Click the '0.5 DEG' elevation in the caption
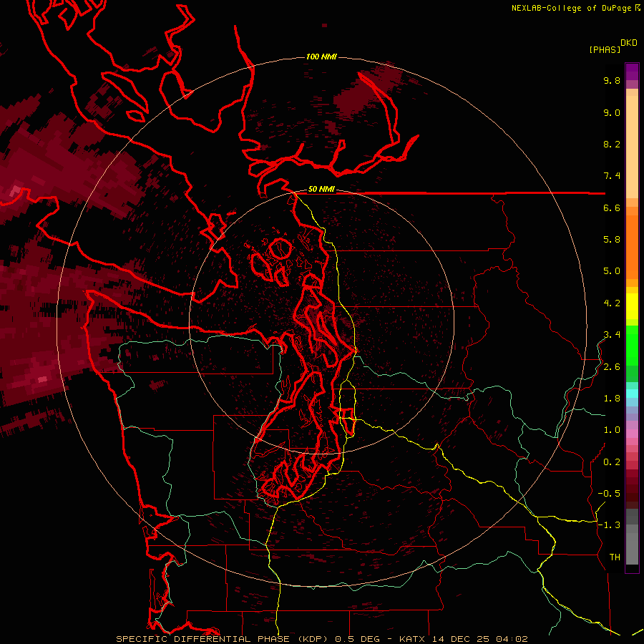This screenshot has width=644, height=644. point(357,639)
